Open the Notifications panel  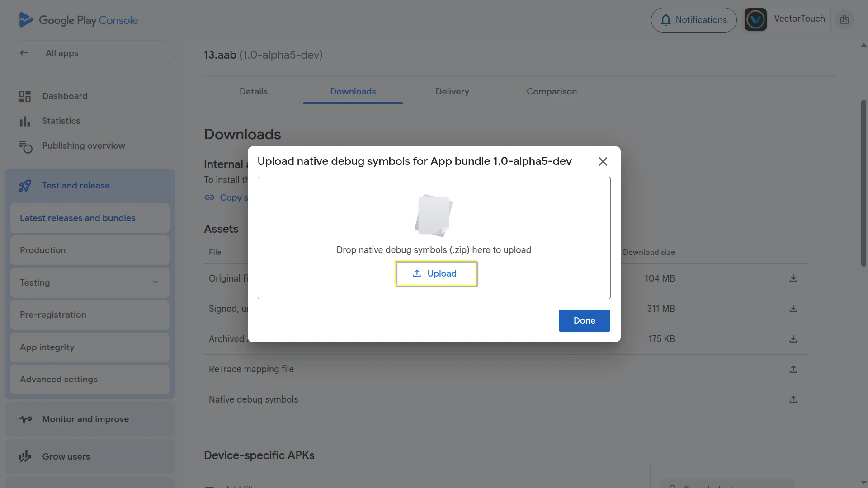click(x=693, y=20)
